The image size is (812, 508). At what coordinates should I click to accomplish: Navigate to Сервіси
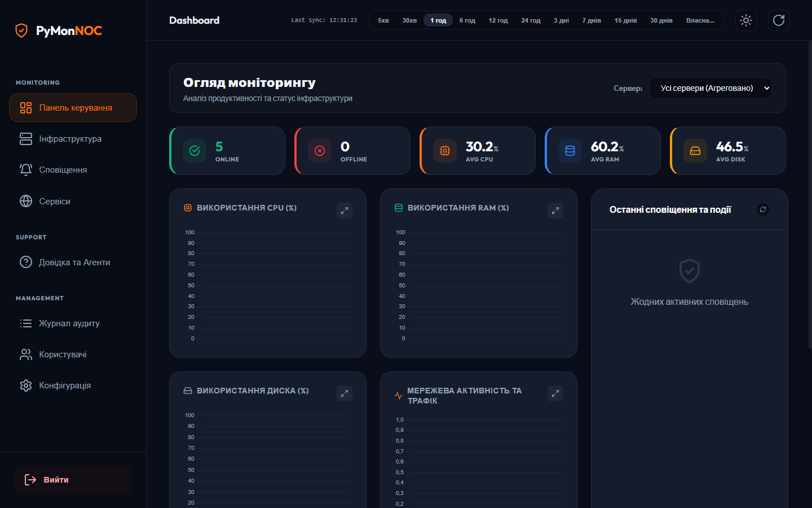coord(73,202)
